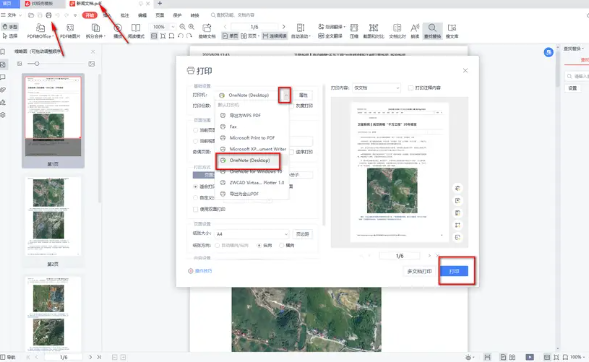
Task: Collapse the printer dropdown arrow
Action: pyautogui.click(x=285, y=95)
